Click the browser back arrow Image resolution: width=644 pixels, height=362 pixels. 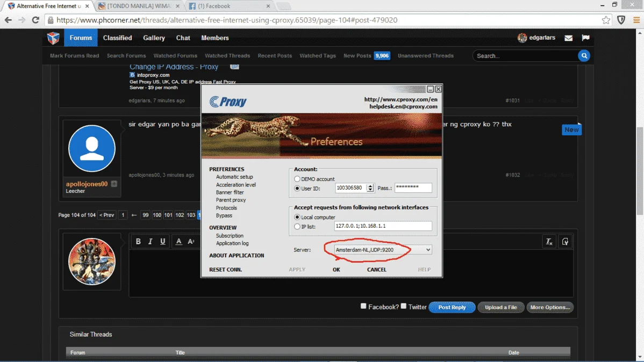point(8,20)
